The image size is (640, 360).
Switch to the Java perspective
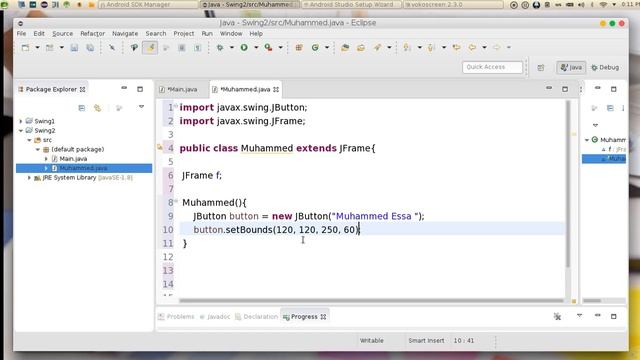[x=571, y=67]
